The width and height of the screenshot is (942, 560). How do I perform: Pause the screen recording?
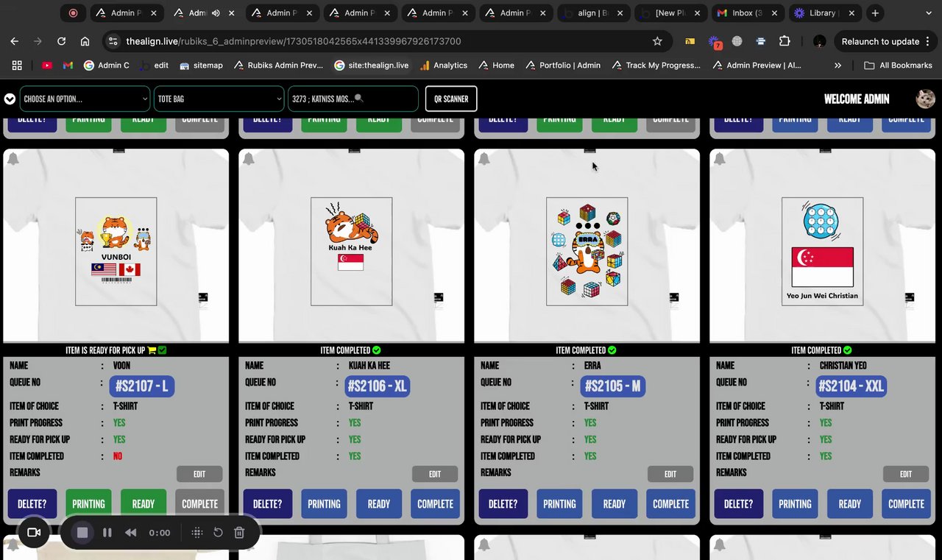click(x=107, y=532)
